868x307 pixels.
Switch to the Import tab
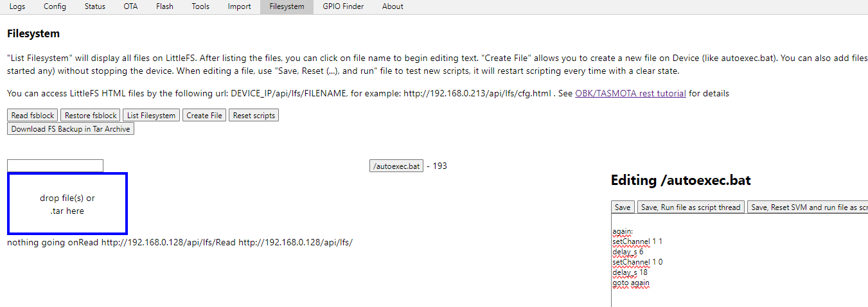(x=239, y=6)
